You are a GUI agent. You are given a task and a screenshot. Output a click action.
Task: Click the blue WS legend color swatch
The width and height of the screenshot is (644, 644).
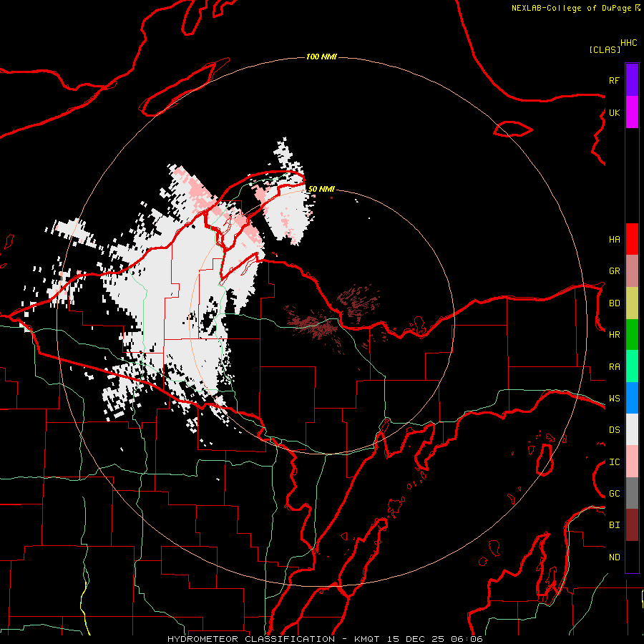click(x=632, y=398)
